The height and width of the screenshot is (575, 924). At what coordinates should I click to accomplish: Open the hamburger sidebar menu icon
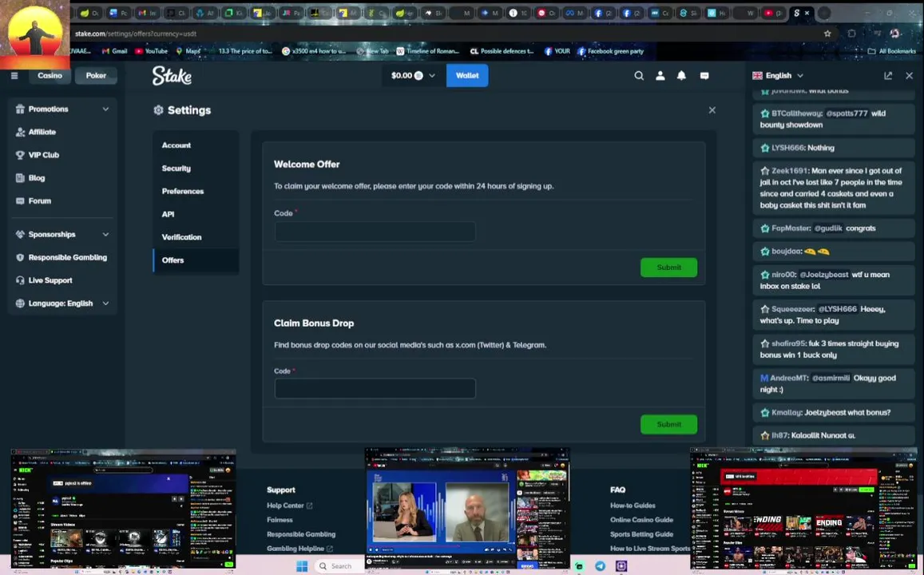[x=14, y=75]
